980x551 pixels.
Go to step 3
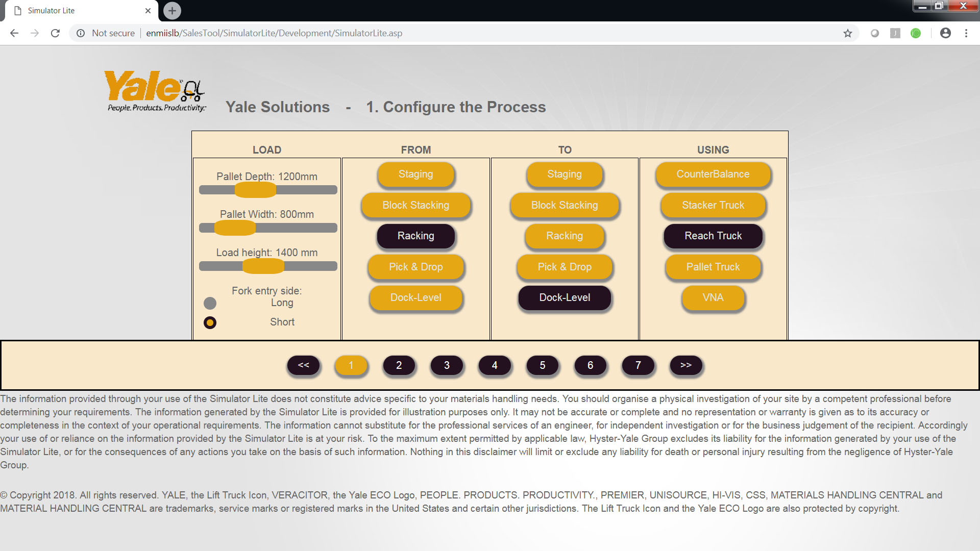447,365
